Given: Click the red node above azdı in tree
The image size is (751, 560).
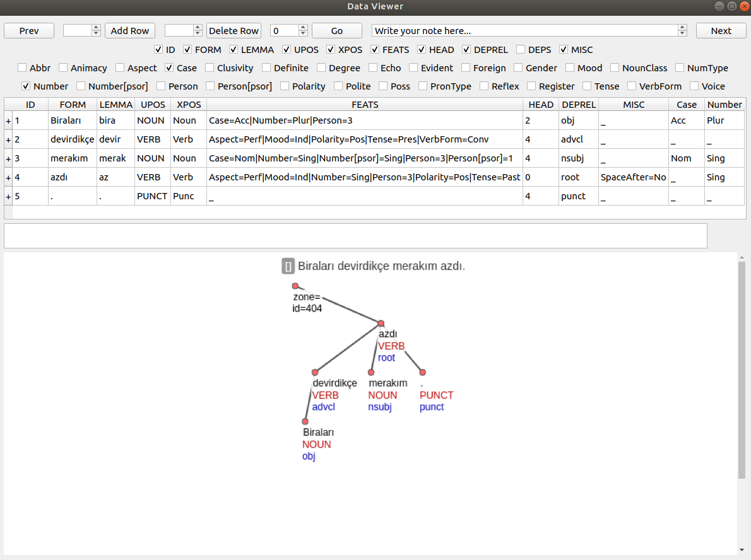Looking at the screenshot, I should click(381, 324).
